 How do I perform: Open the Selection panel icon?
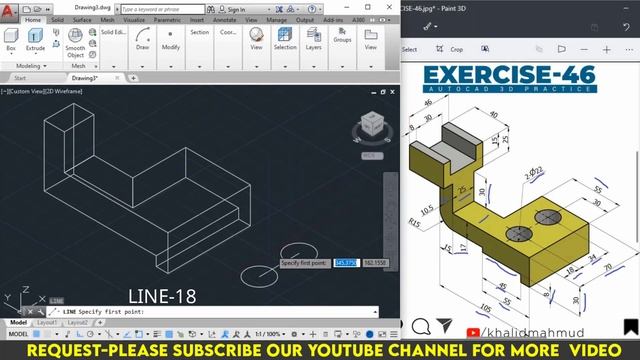pyautogui.click(x=285, y=39)
